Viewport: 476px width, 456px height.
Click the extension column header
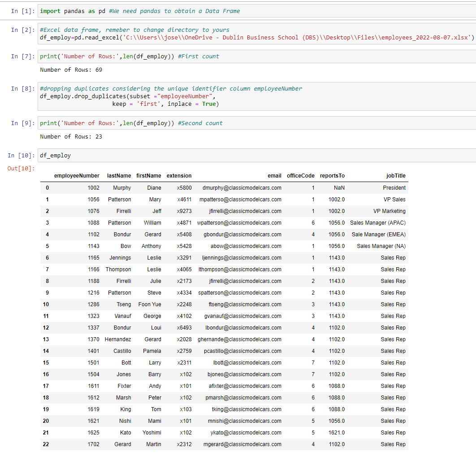179,176
